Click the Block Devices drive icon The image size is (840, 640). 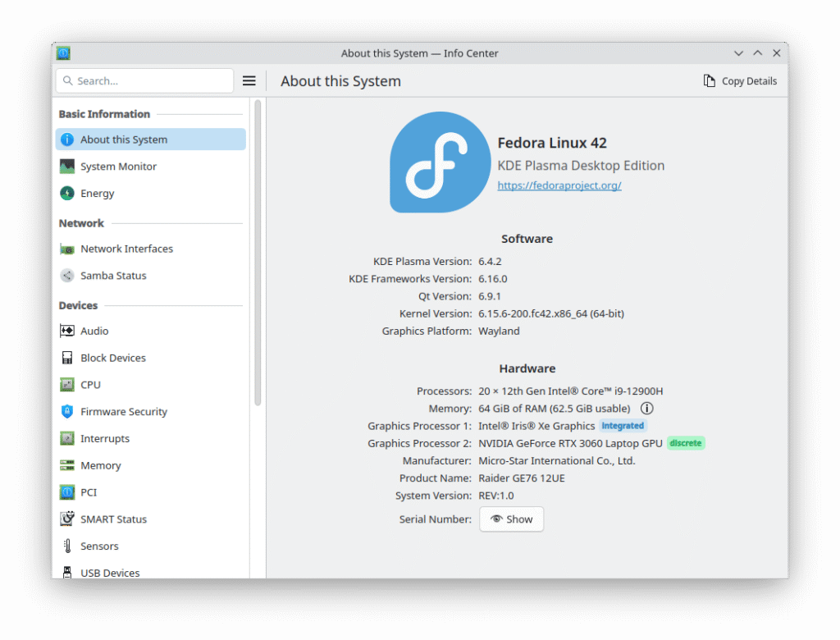[x=67, y=358]
